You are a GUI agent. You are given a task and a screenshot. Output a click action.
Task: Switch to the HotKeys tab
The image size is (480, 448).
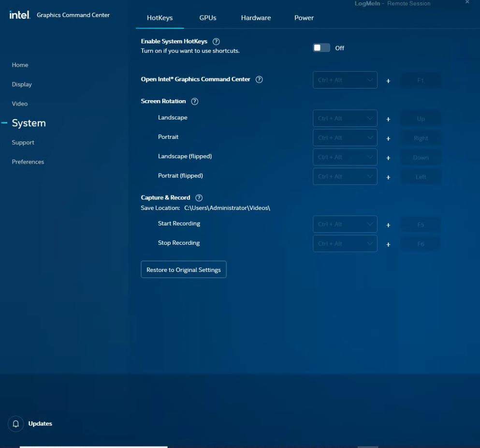click(x=160, y=18)
